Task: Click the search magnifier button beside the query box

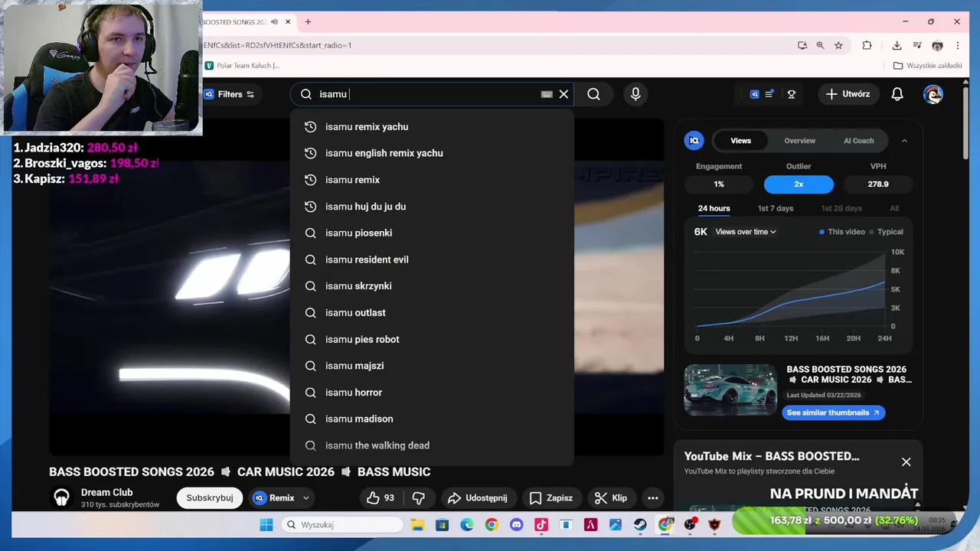Action: tap(593, 94)
